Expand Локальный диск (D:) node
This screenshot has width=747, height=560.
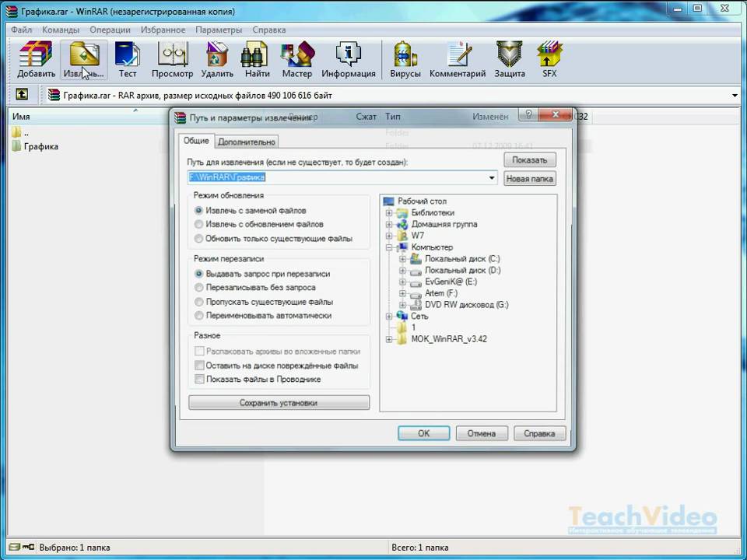tap(402, 270)
